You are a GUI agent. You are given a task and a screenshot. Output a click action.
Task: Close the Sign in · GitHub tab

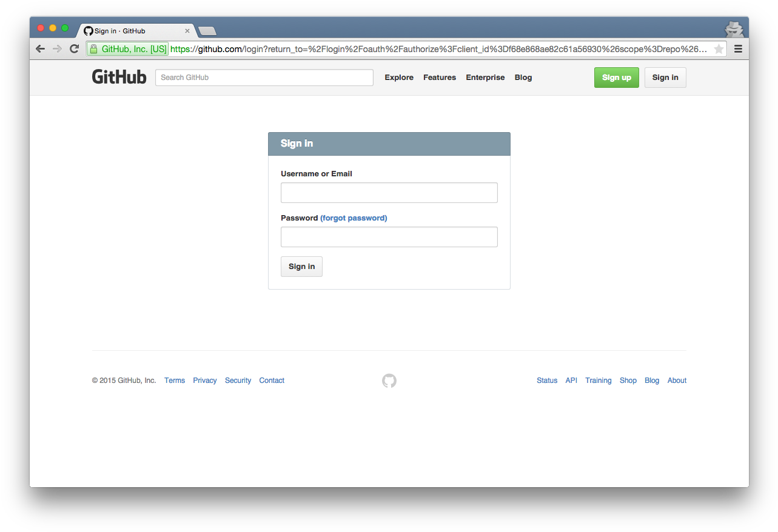point(187,31)
